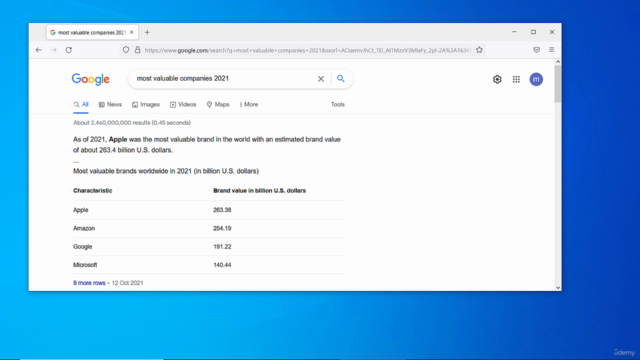This screenshot has height=360, width=640.
Task: Select the Amazon row label
Action: (x=84, y=228)
